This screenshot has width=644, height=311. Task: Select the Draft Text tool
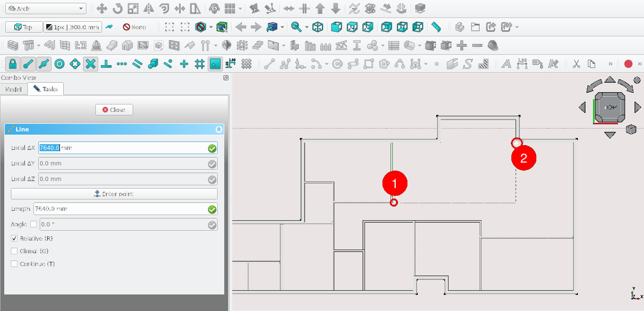(x=506, y=64)
